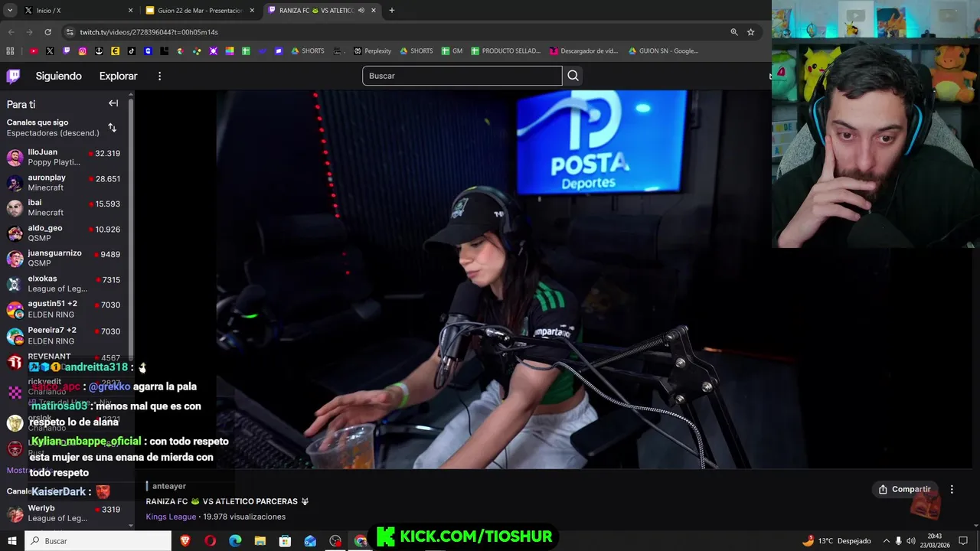
Task: Click the Compartir share button
Action: click(x=905, y=489)
